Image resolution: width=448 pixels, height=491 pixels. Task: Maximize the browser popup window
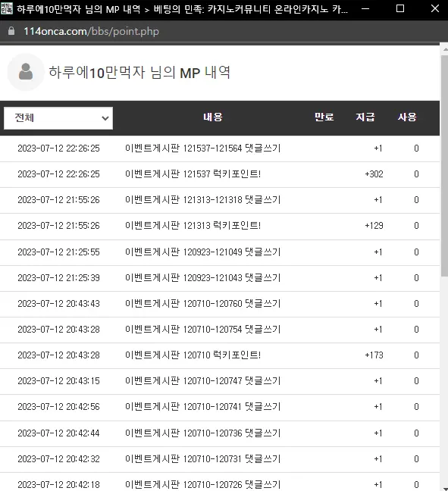400,8
